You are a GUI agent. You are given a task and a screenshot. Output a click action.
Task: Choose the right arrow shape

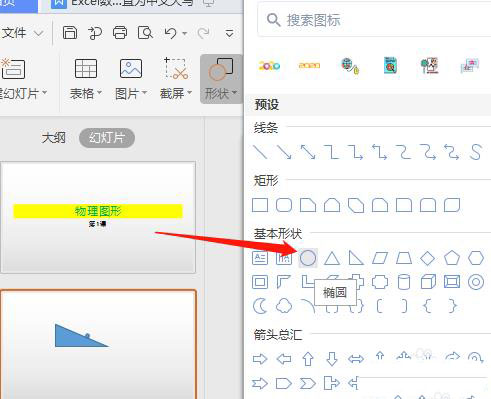[x=260, y=359]
